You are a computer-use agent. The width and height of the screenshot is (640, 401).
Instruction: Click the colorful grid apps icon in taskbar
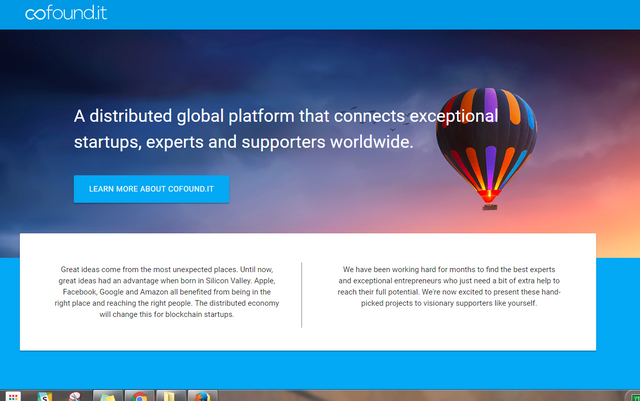tap(13, 396)
